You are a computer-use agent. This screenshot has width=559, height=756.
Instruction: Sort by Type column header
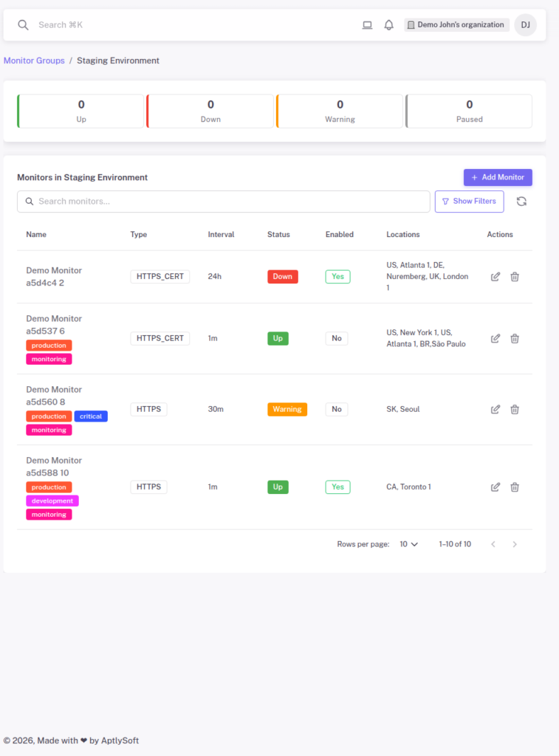pos(138,234)
